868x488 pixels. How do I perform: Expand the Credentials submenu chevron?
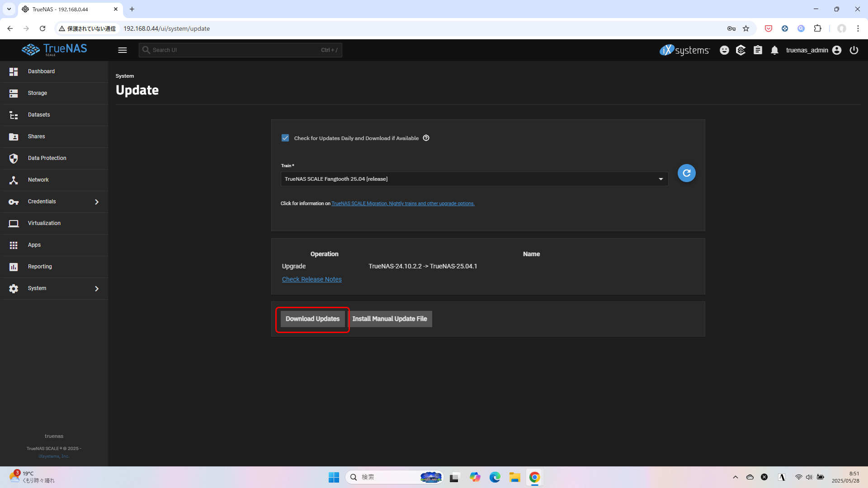[97, 202]
